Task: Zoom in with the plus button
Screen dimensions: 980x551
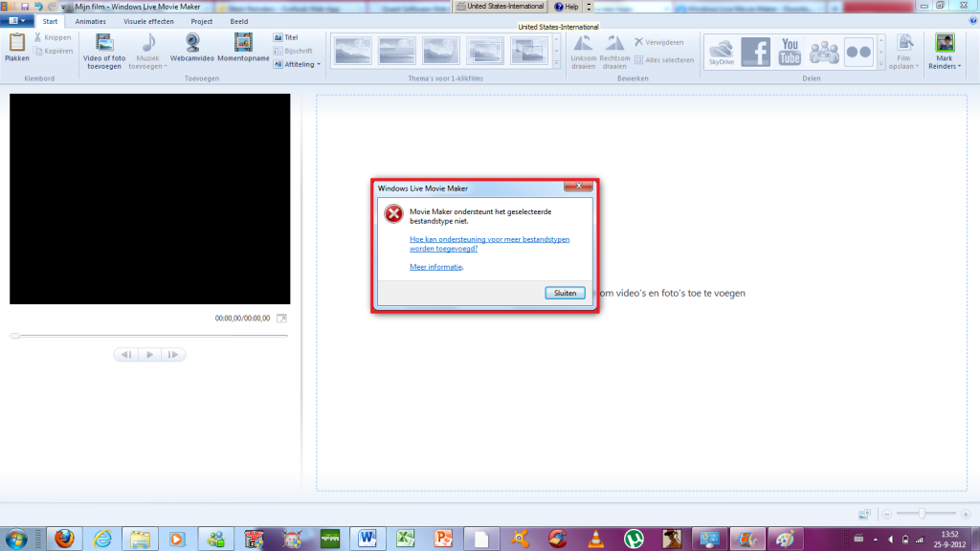Action: (966, 514)
